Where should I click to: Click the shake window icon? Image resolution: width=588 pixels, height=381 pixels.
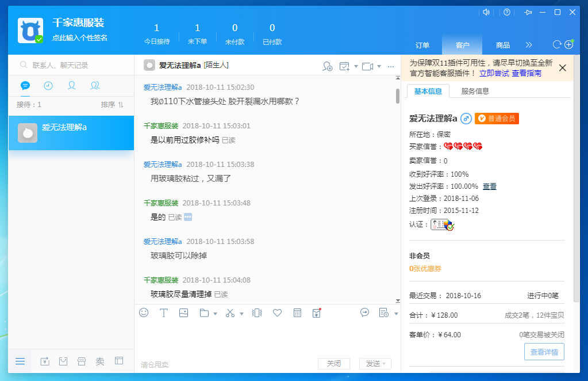coord(257,313)
